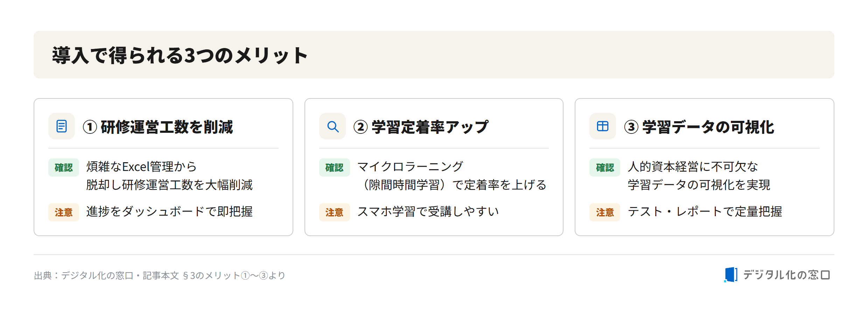
Task: Click the text 煩雑なExcel管理から
Action: (x=141, y=167)
